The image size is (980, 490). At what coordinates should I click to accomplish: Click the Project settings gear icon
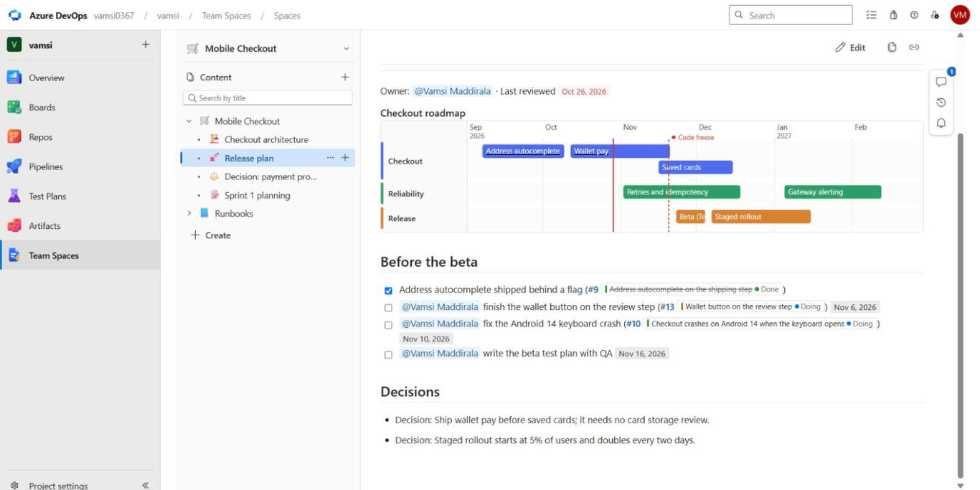[x=14, y=486]
